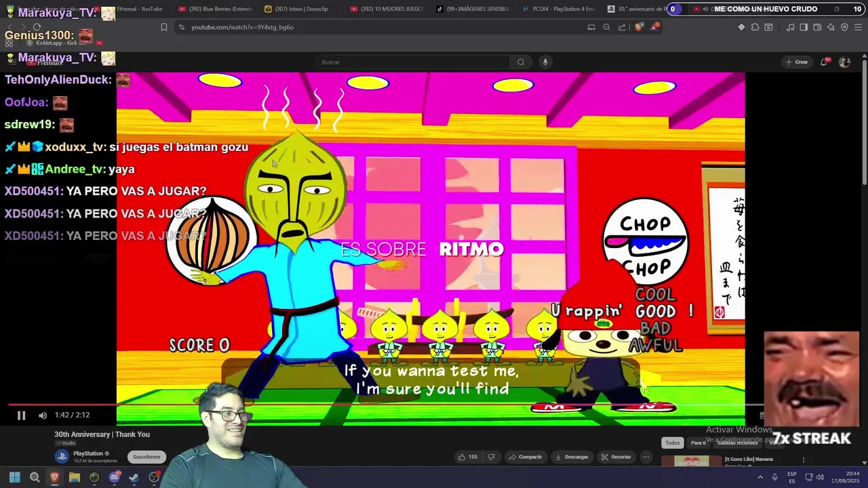
Task: Open the Windows Start menu
Action: 14,478
